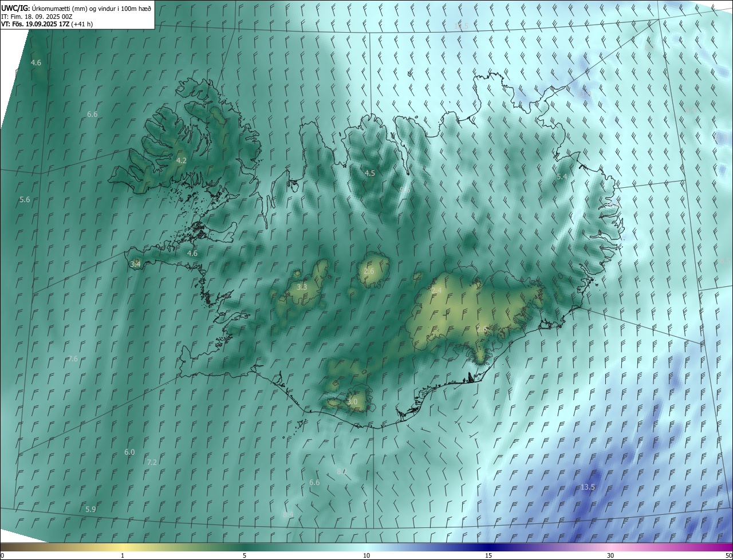Select the 5.6 value label over the sea

pos(25,200)
